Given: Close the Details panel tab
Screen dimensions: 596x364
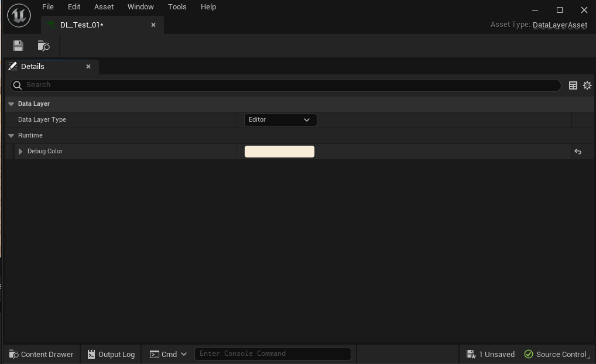Looking at the screenshot, I should tap(88, 67).
